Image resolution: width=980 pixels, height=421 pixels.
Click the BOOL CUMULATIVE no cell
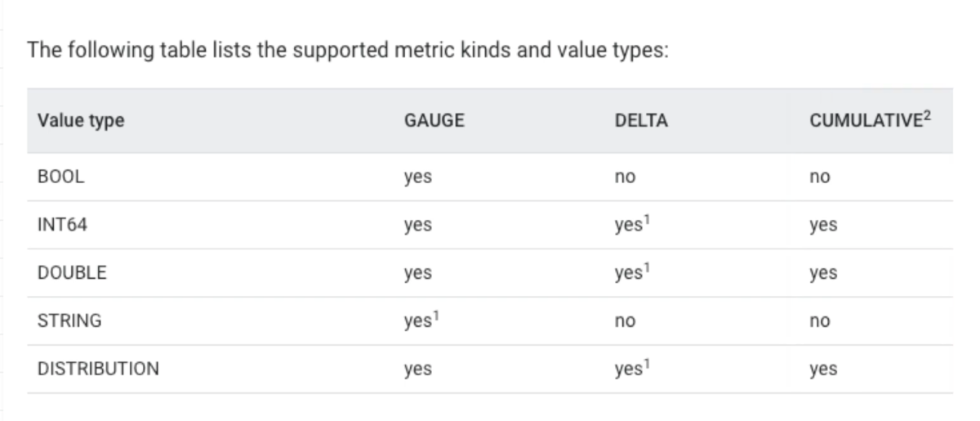pos(820,177)
